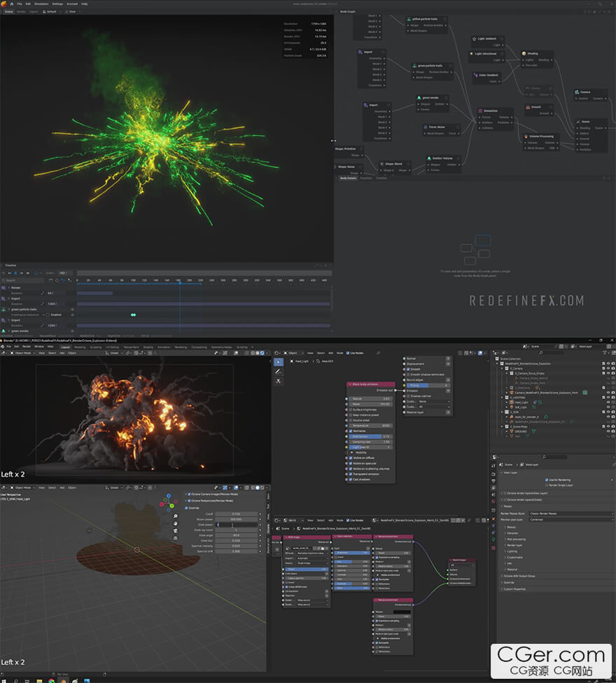This screenshot has width=616, height=683.
Task: Click the viewport navigation gizmo axes
Action: pyautogui.click(x=168, y=502)
